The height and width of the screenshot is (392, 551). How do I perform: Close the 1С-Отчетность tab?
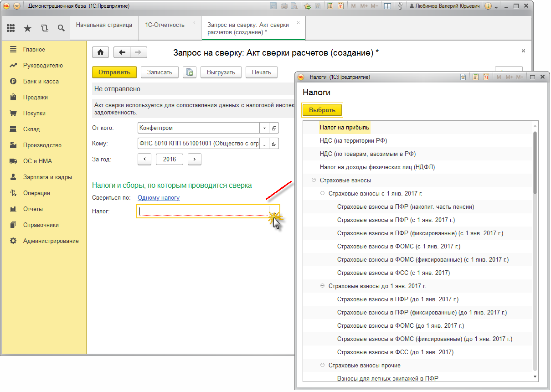(x=194, y=22)
